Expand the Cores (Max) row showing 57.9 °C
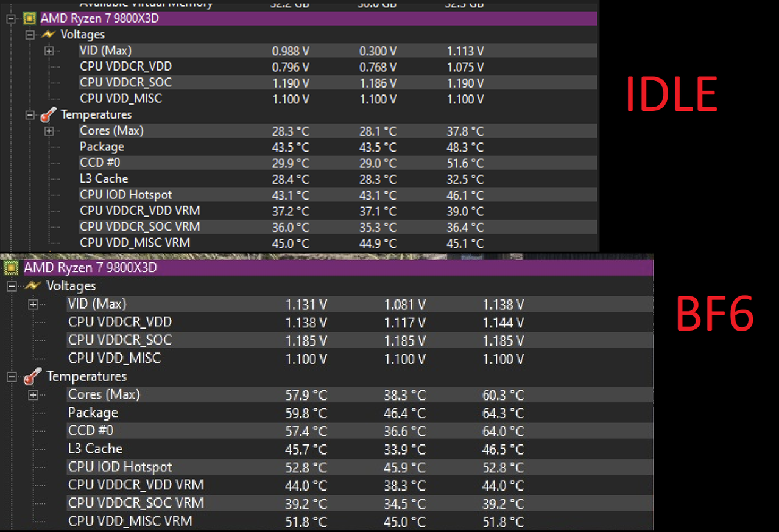Image resolution: width=779 pixels, height=532 pixels. [x=33, y=395]
